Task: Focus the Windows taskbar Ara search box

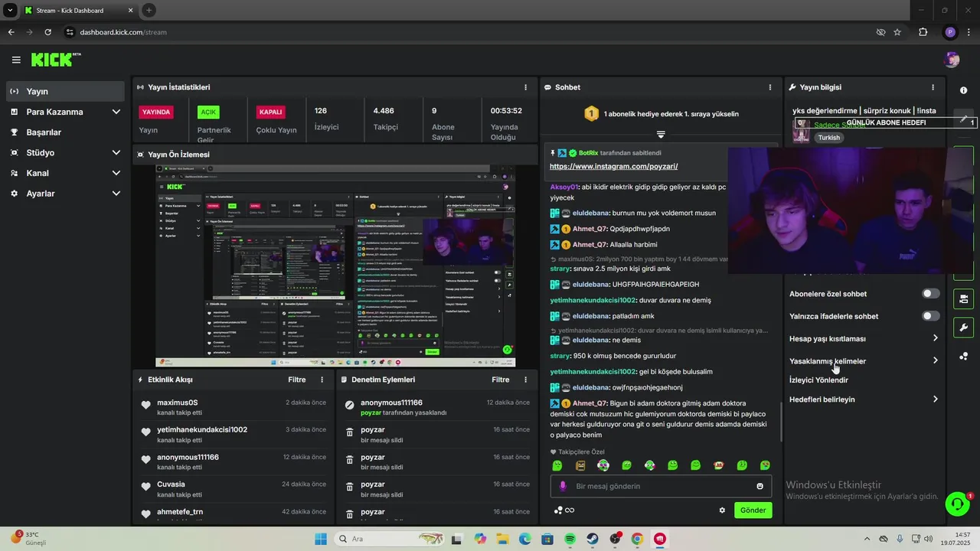Action: pos(390,539)
